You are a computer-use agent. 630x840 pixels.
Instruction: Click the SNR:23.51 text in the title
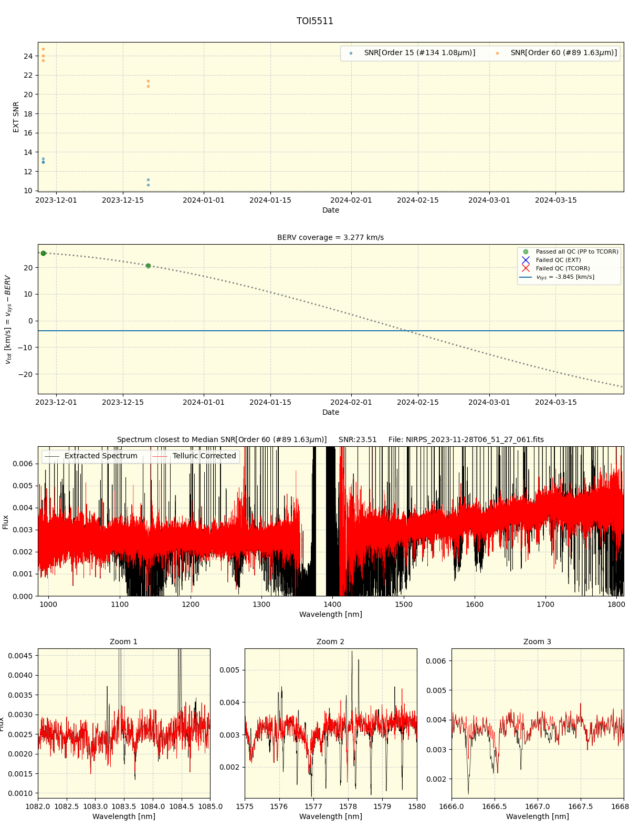[358, 439]
